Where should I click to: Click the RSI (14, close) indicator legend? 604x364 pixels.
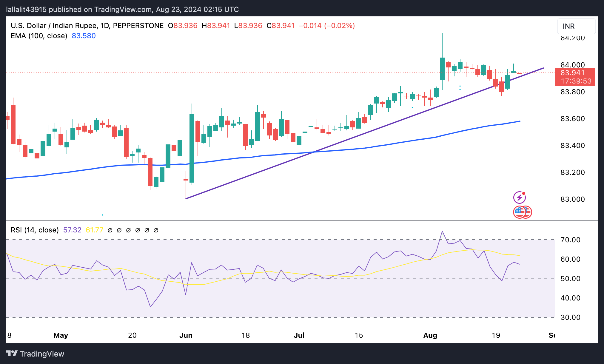tap(35, 230)
